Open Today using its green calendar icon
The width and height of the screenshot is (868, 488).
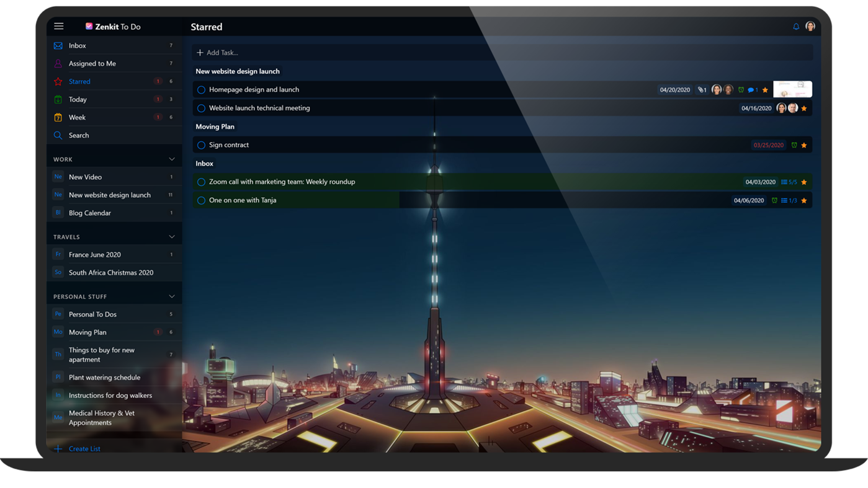pyautogui.click(x=58, y=99)
